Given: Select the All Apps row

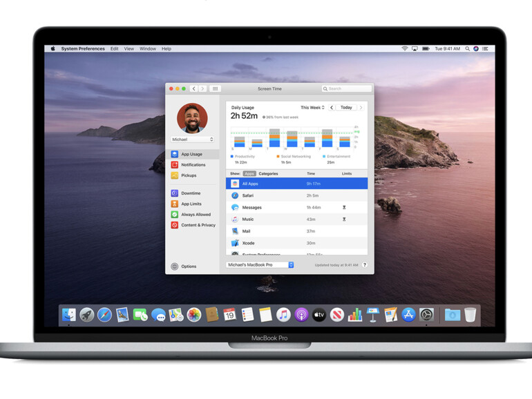Looking at the screenshot, I should 296,184.
